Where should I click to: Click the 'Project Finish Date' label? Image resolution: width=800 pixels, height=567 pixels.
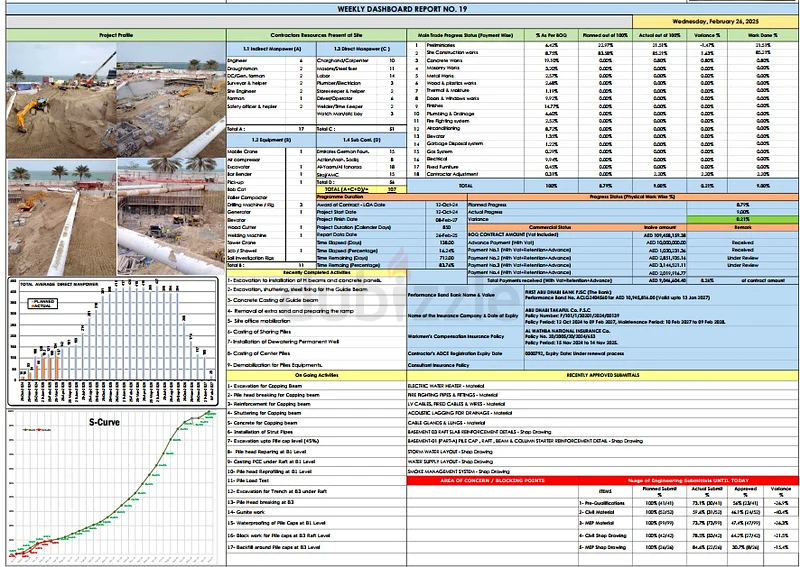click(337, 219)
